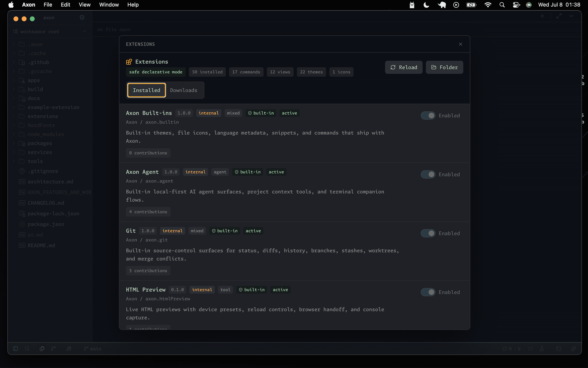The height and width of the screenshot is (368, 588).
Task: Open package-lock.json in file tree
Action: click(50, 214)
